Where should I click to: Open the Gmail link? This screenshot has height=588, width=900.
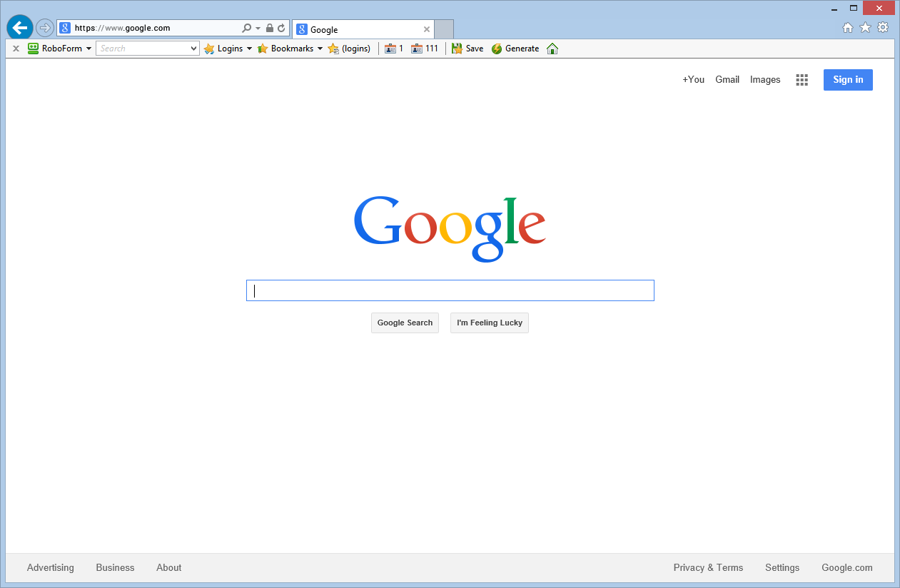point(727,80)
